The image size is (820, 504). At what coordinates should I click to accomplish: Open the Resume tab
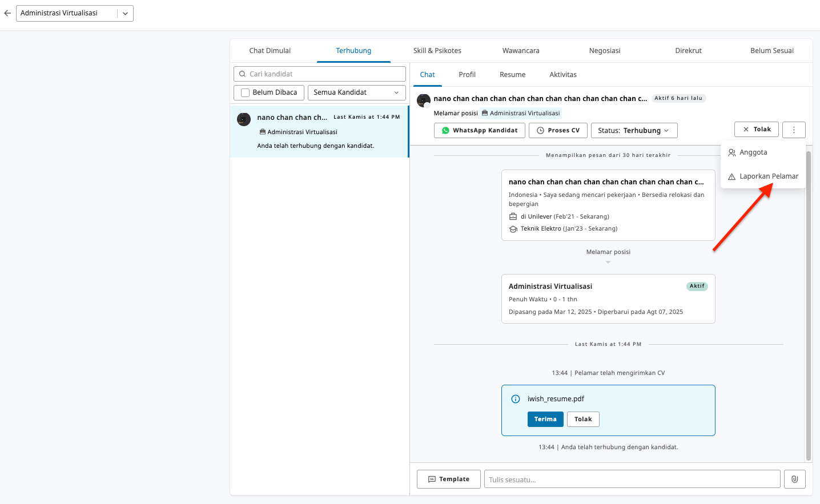pyautogui.click(x=512, y=75)
